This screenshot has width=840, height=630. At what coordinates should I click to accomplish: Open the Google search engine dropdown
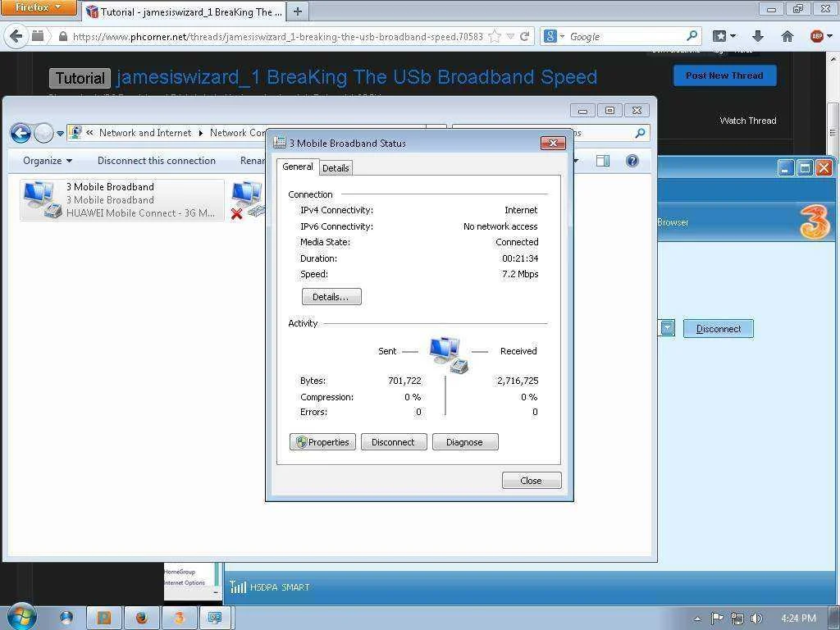point(554,36)
